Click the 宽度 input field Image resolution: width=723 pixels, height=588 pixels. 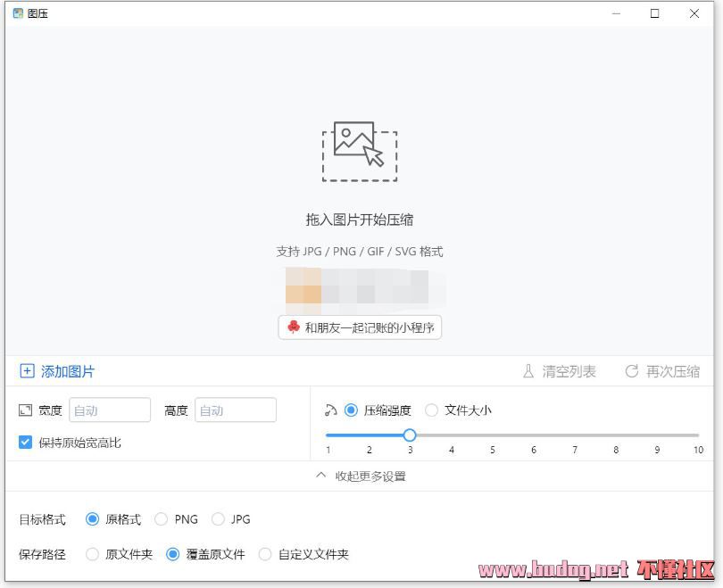(110, 410)
